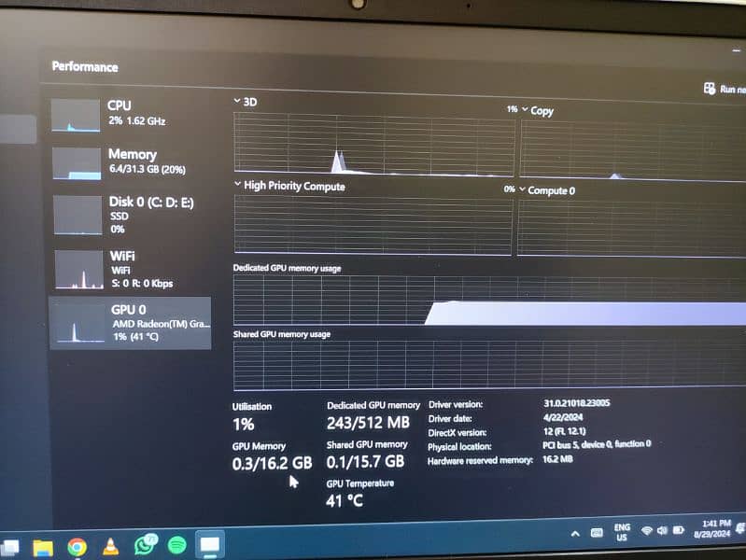Click the 3D engine graph area
Viewport: 746px width, 560px height.
point(374,143)
